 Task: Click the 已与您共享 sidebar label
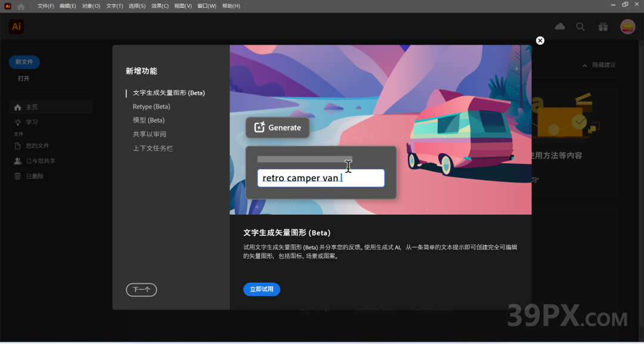tap(41, 161)
